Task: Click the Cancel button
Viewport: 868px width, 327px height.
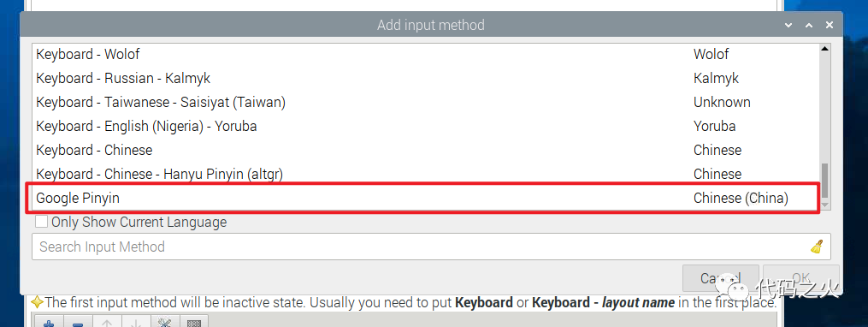Action: point(720,278)
